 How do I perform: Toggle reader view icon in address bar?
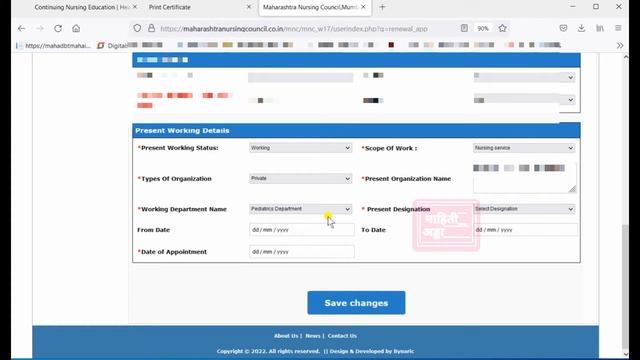click(x=464, y=28)
